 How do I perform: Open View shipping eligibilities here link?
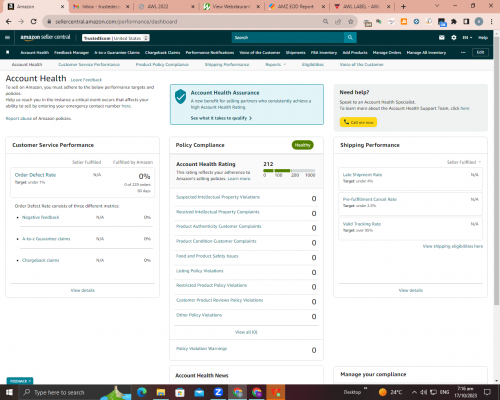[x=453, y=246]
